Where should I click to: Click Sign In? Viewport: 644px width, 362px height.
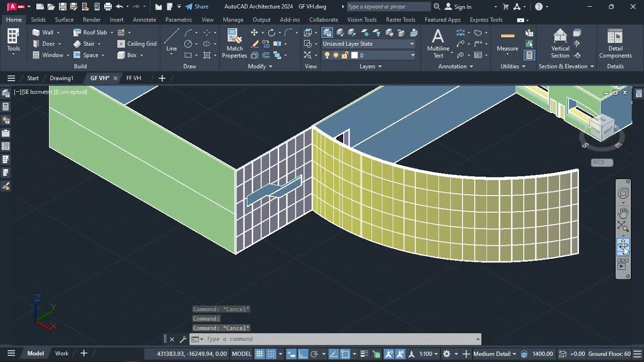click(458, 7)
